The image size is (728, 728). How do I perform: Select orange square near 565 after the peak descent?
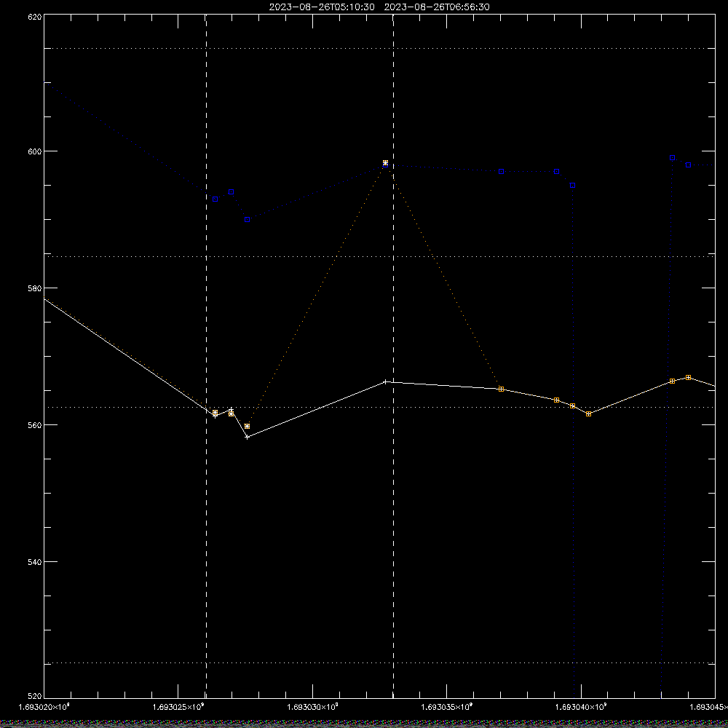(x=501, y=389)
